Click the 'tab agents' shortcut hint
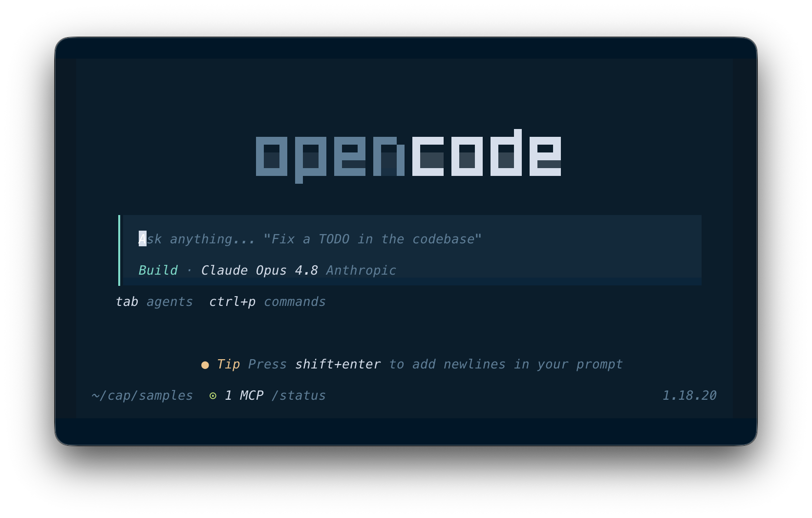Viewport: 812px width, 518px height. (154, 302)
